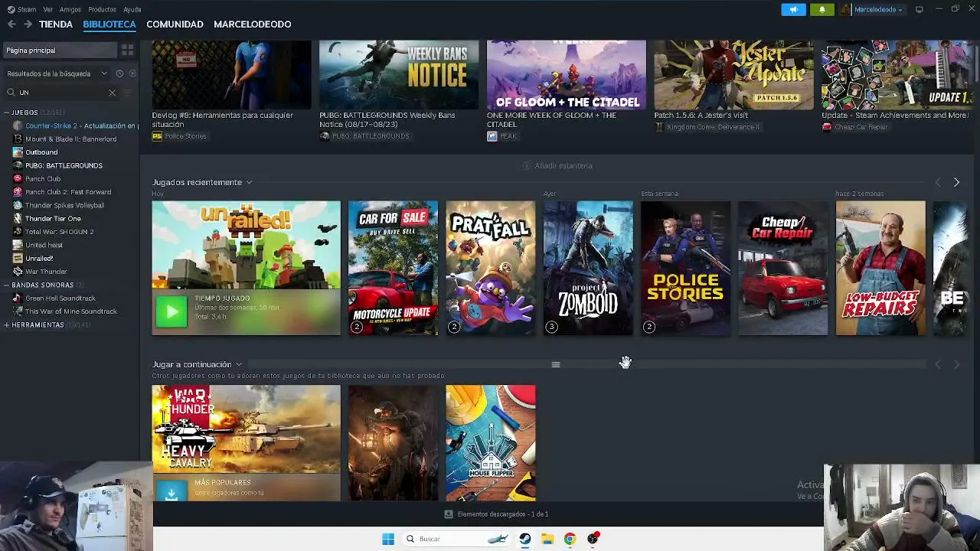Open the Jugar a continuación shelf dropdown

238,364
